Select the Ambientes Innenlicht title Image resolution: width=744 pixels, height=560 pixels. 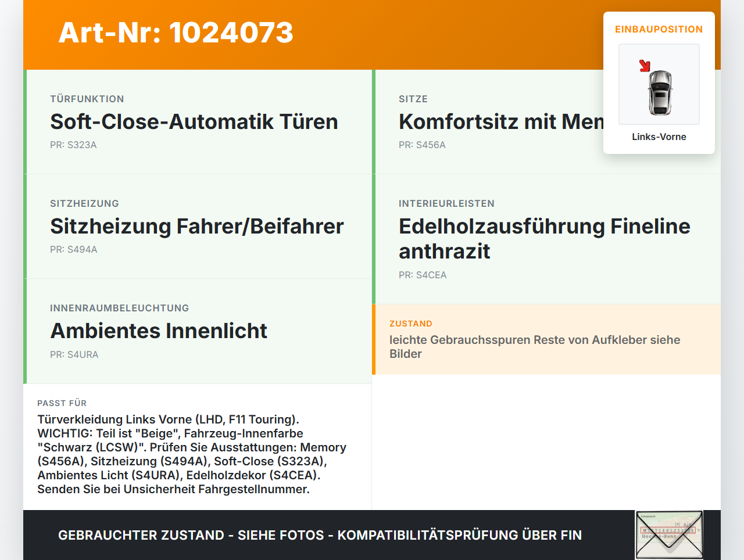(x=159, y=331)
